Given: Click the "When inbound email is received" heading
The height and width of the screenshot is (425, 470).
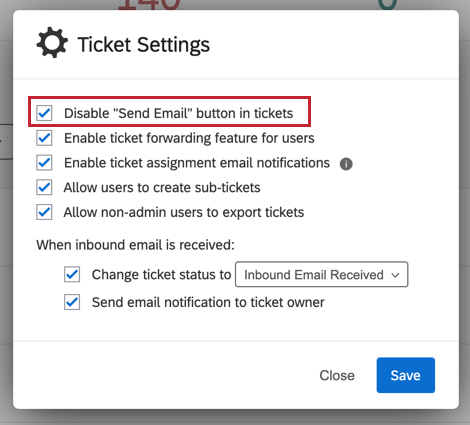Looking at the screenshot, I should [x=135, y=245].
